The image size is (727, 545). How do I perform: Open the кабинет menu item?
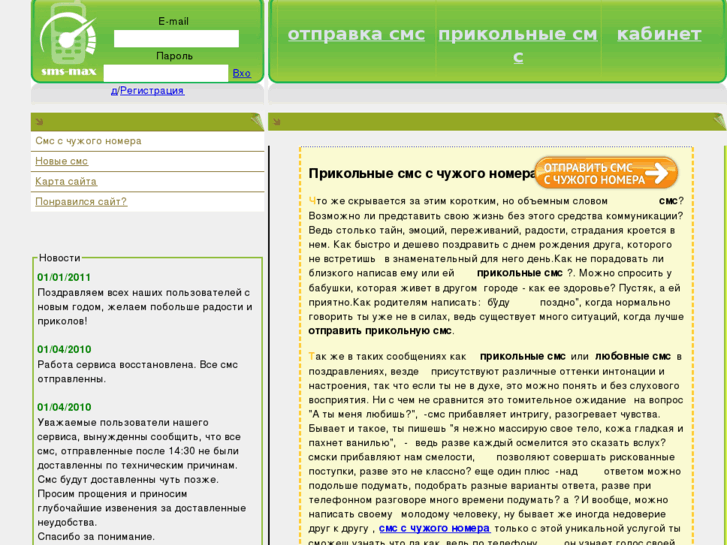(x=659, y=34)
